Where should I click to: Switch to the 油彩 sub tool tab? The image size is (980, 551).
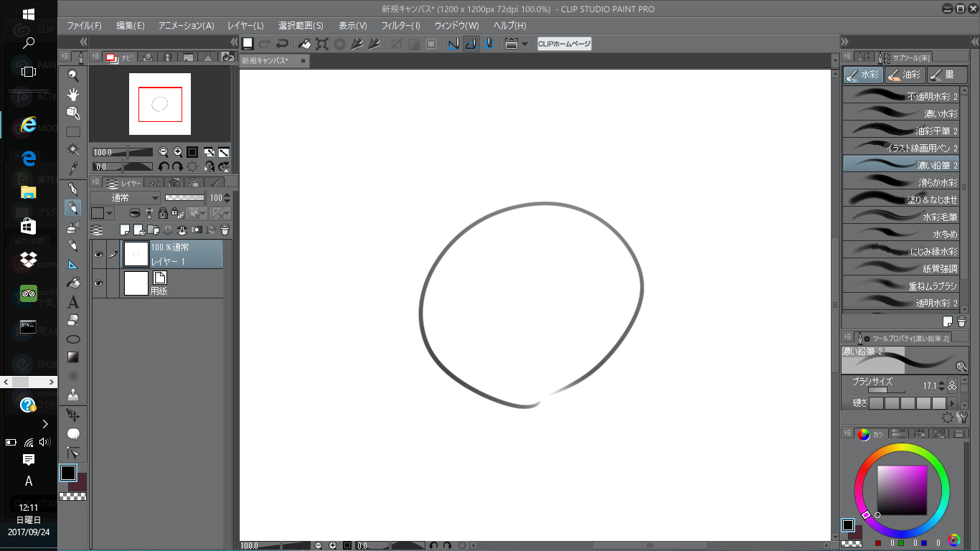click(x=905, y=75)
